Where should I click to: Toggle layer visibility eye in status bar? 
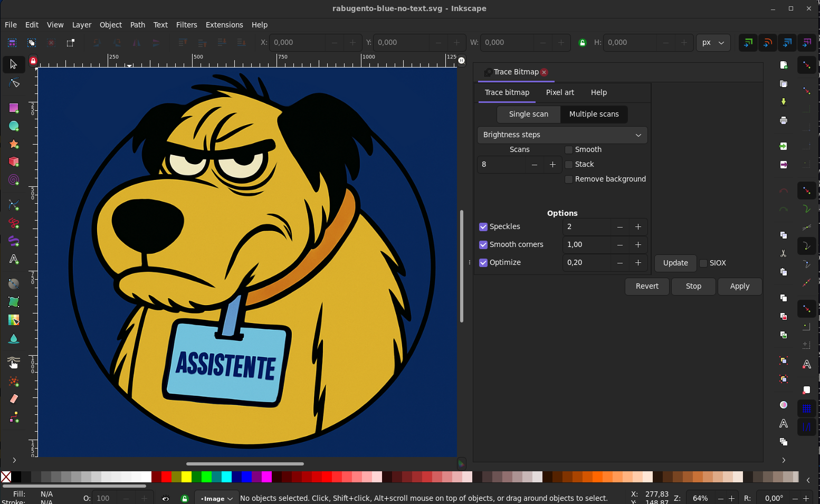[x=166, y=499]
